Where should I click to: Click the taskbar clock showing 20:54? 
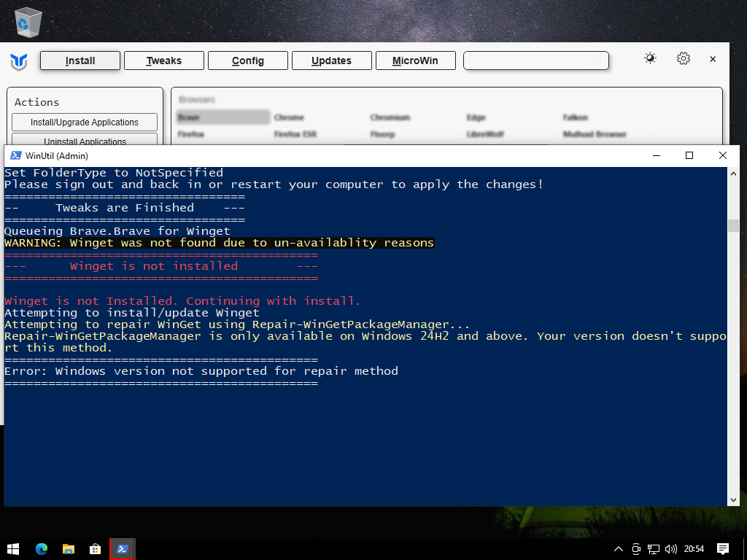point(694,549)
